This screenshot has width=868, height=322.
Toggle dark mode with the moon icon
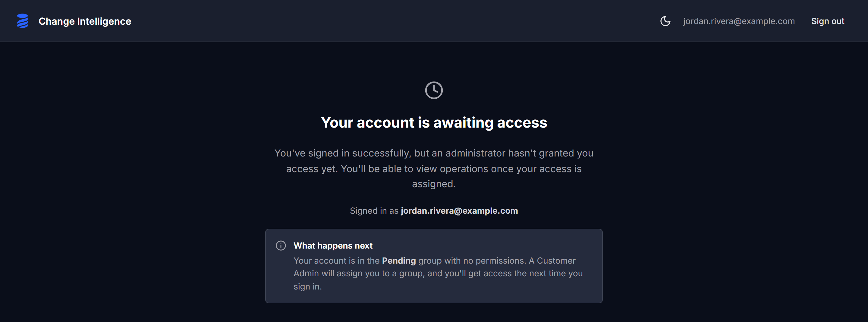[x=665, y=21]
